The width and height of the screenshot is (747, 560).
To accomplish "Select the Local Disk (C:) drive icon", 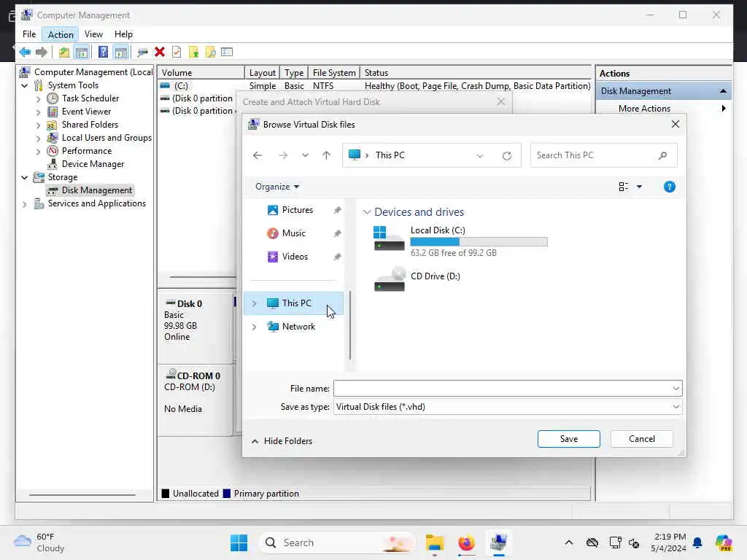I will tap(389, 238).
